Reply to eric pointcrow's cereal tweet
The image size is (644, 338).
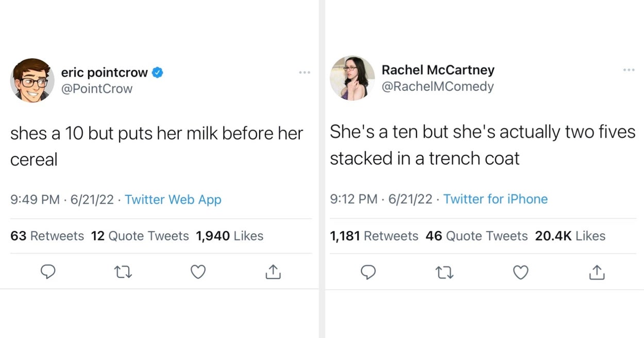click(48, 272)
